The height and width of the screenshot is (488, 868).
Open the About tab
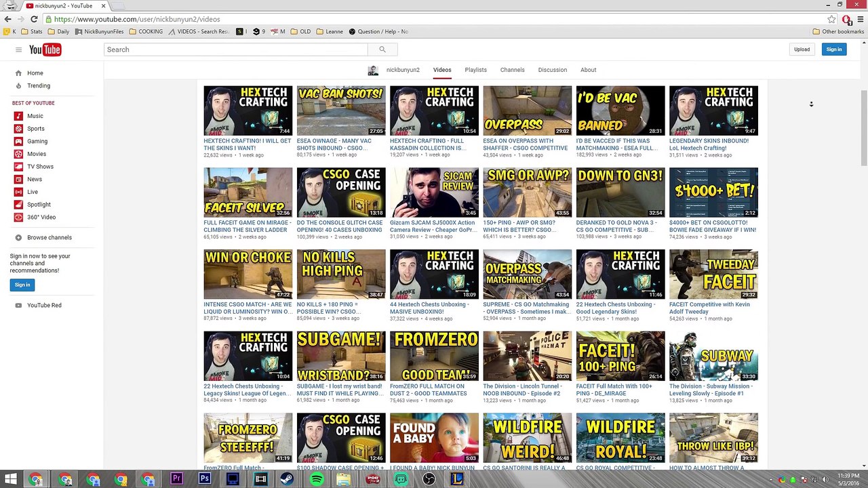(588, 70)
